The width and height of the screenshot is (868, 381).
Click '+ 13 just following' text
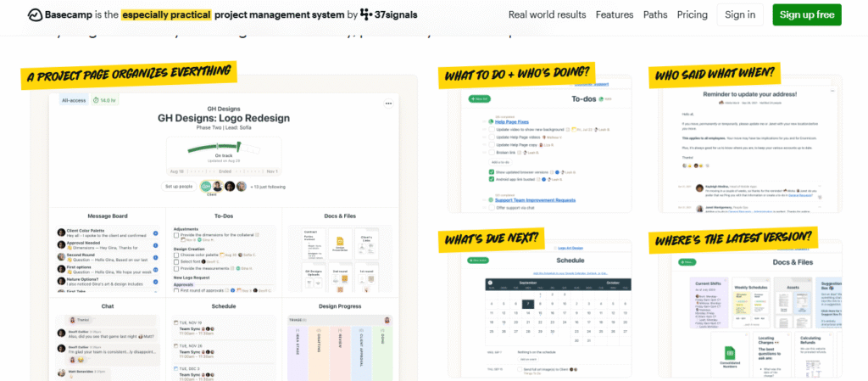click(x=268, y=188)
